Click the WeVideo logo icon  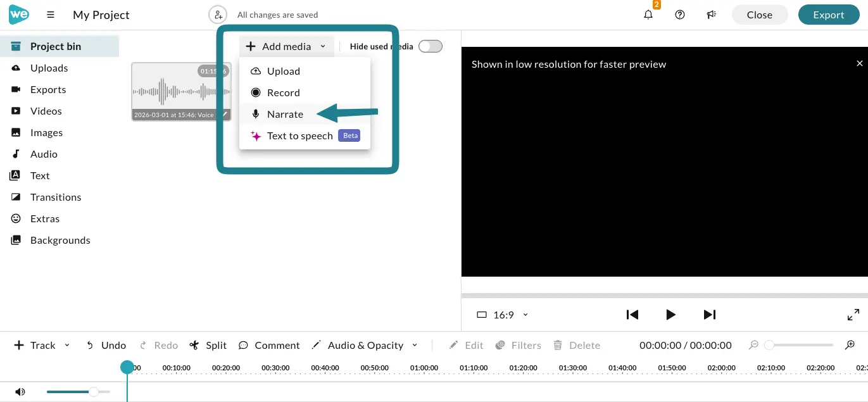click(x=19, y=14)
